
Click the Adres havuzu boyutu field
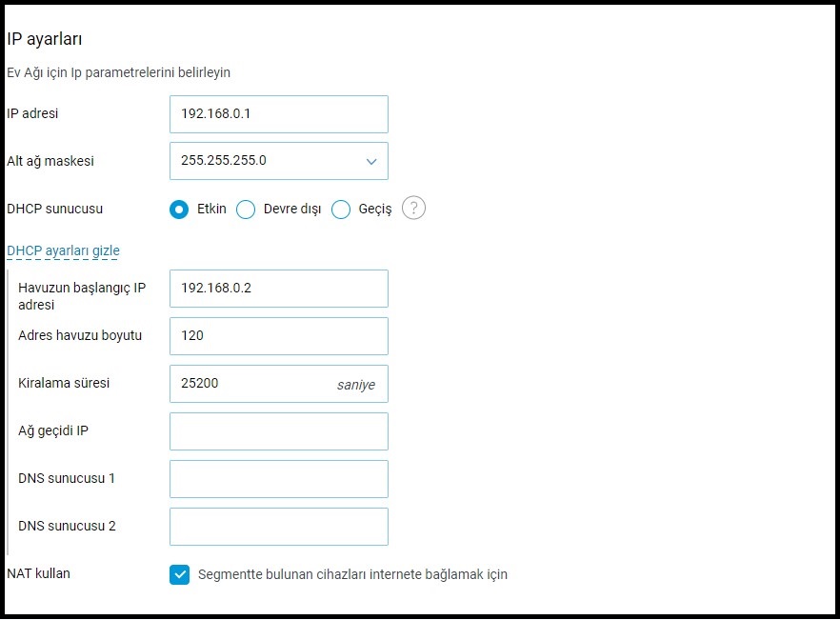pyautogui.click(x=278, y=336)
